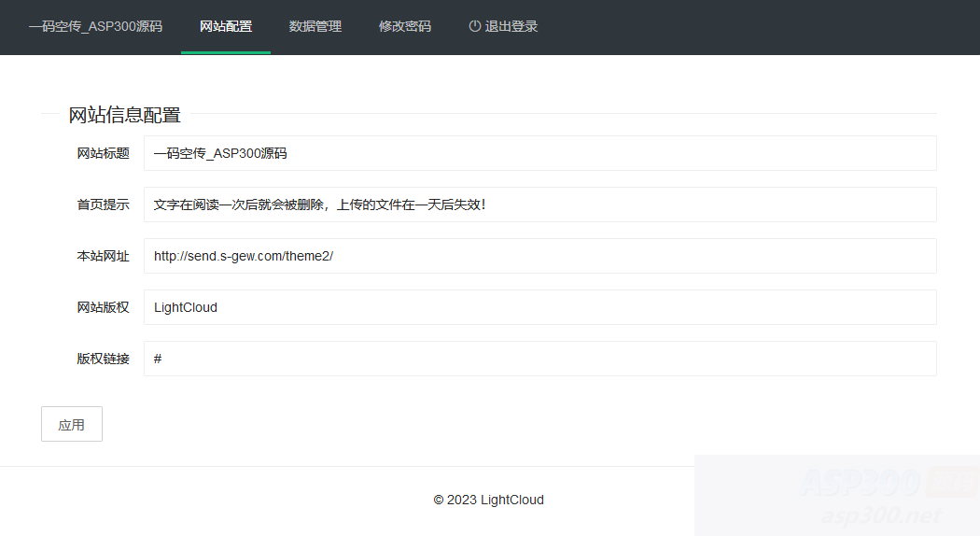980x536 pixels.
Task: Go to the 修改密码 page
Action: coord(405,26)
